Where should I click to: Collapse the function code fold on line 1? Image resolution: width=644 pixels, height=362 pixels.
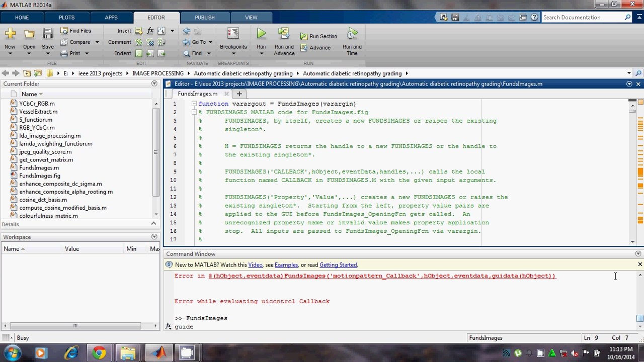click(194, 104)
